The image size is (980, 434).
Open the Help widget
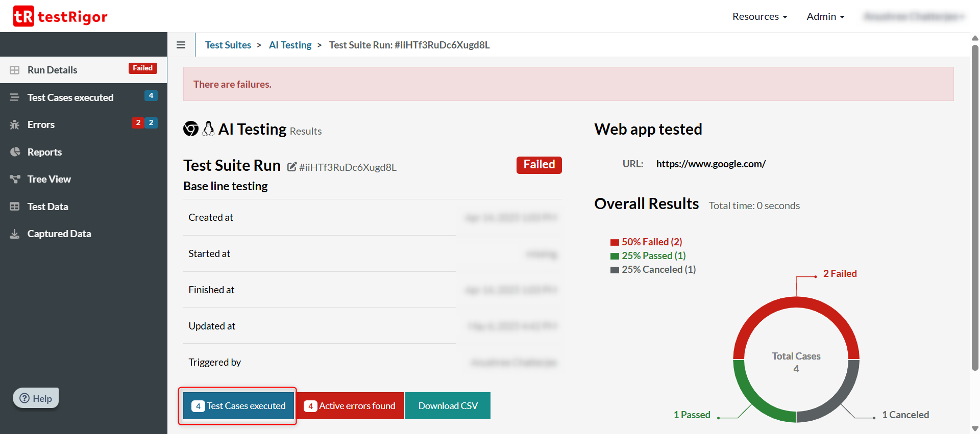coord(36,398)
